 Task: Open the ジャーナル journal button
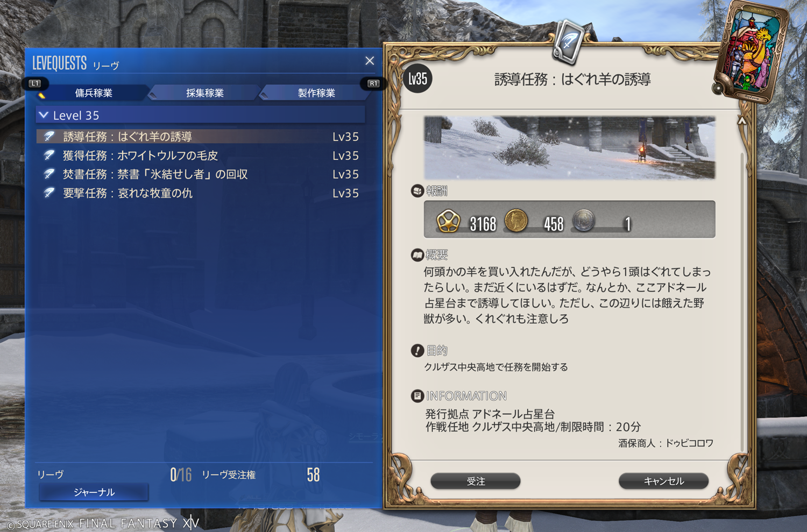(x=94, y=492)
